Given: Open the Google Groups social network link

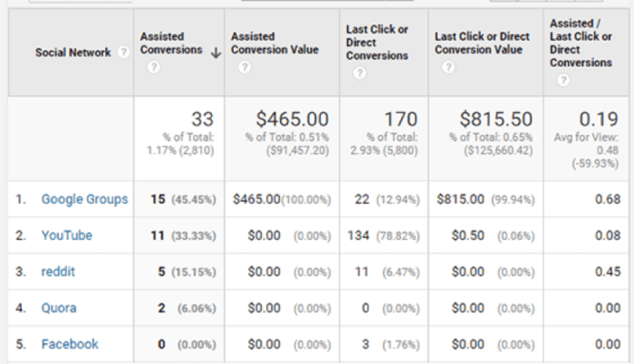Looking at the screenshot, I should pyautogui.click(x=84, y=199).
